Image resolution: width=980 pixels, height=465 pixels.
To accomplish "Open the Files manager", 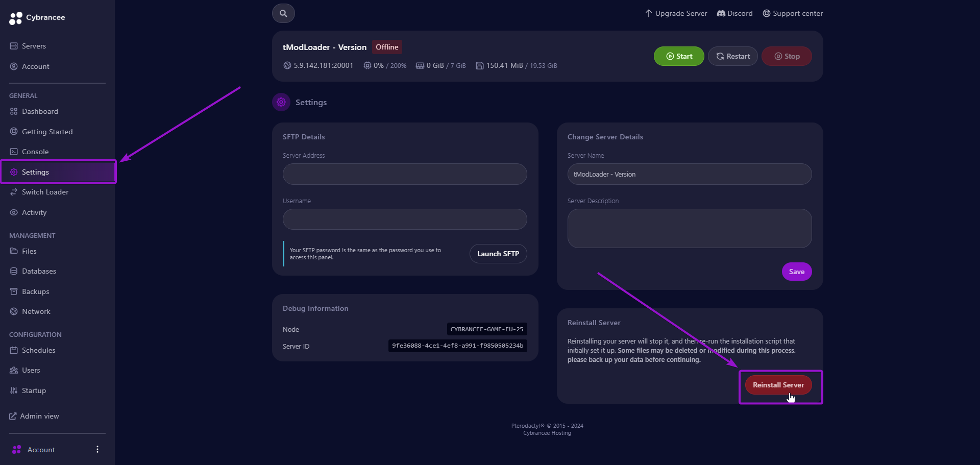I will tap(29, 251).
